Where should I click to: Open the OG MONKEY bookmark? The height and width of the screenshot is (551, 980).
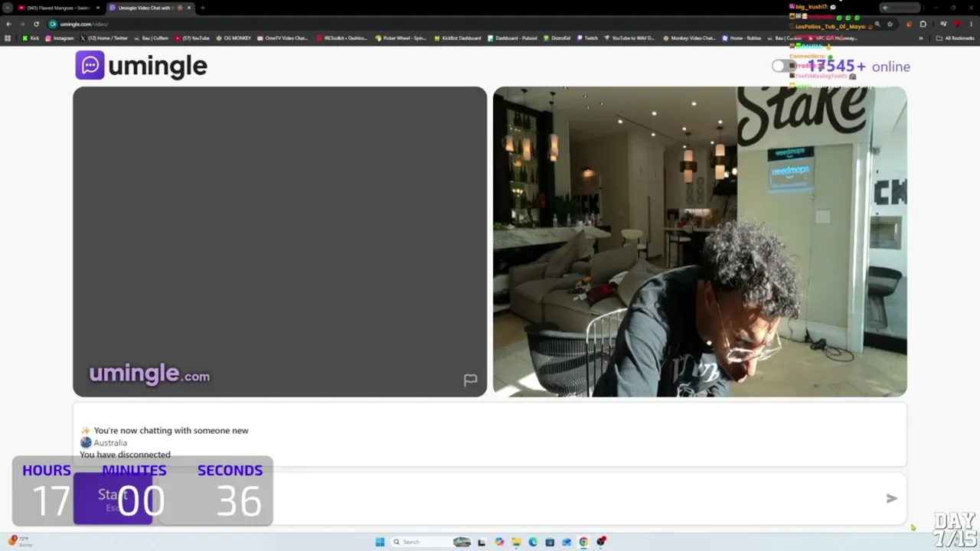(234, 38)
